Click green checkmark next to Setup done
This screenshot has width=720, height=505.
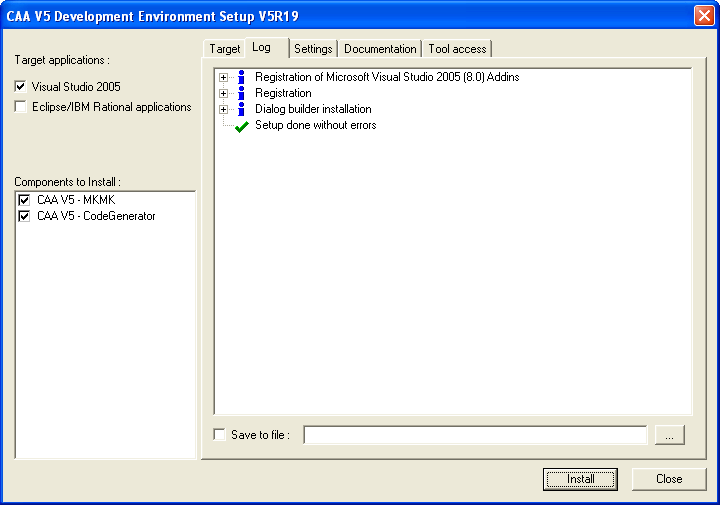point(242,126)
